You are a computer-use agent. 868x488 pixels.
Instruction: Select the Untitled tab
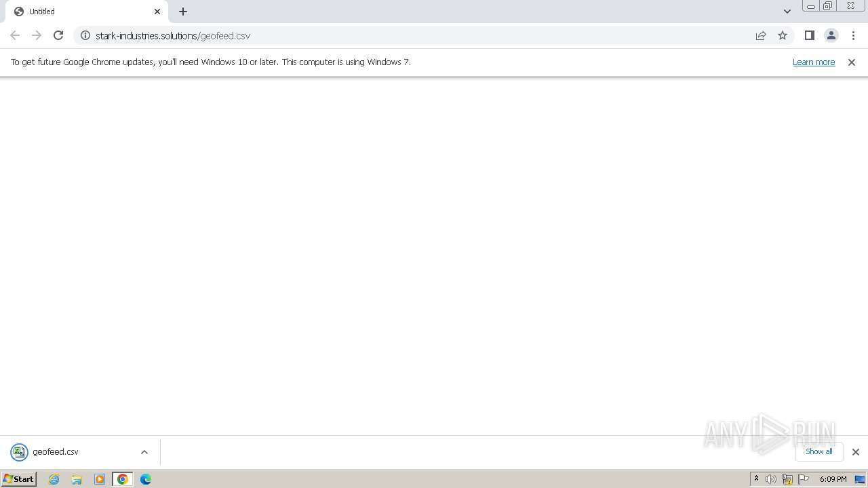coord(87,12)
